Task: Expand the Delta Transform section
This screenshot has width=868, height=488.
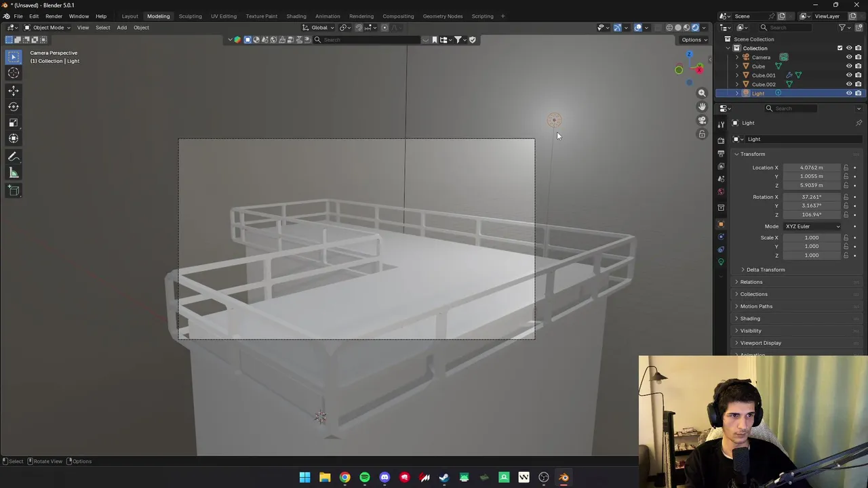Action: point(765,270)
